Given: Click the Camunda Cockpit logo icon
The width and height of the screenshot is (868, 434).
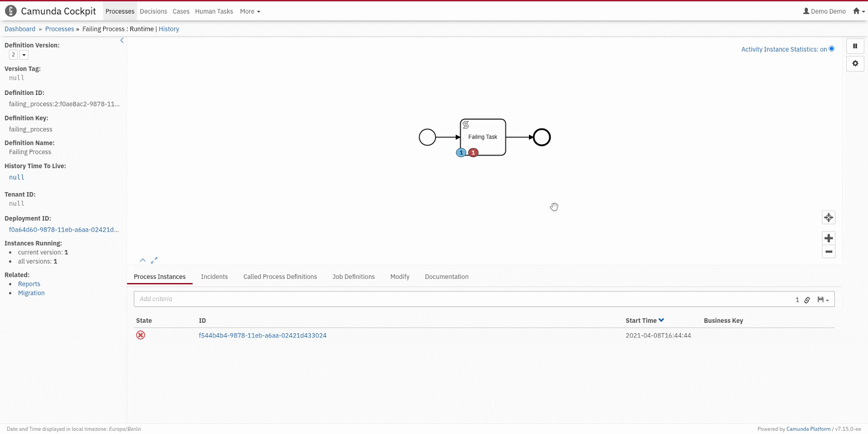Looking at the screenshot, I should [11, 11].
